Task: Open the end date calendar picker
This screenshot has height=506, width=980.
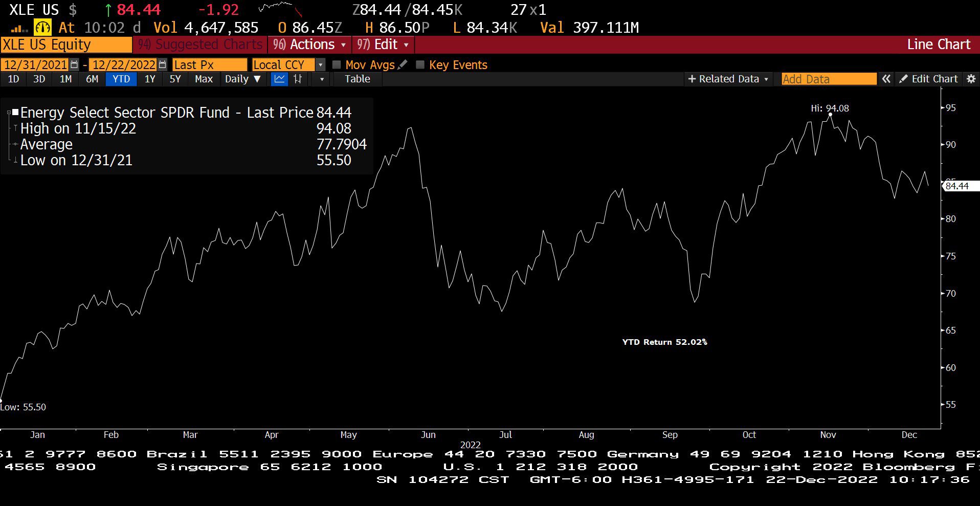Action: click(x=163, y=64)
